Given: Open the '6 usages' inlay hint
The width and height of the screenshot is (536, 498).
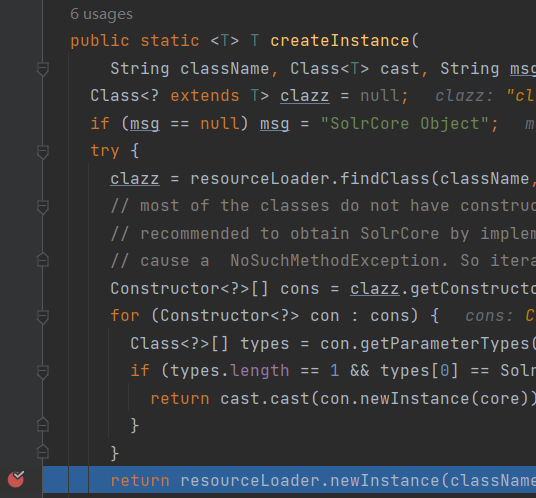Looking at the screenshot, I should 102,14.
